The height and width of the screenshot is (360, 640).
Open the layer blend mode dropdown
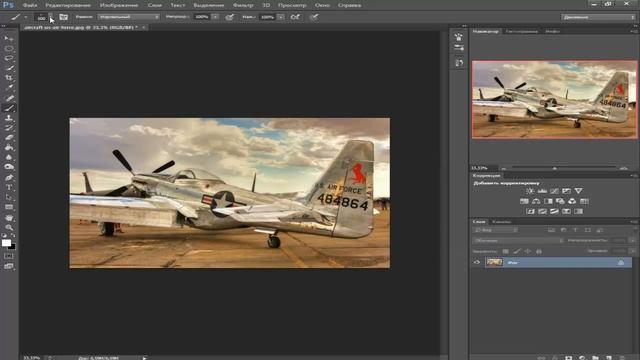click(519, 241)
